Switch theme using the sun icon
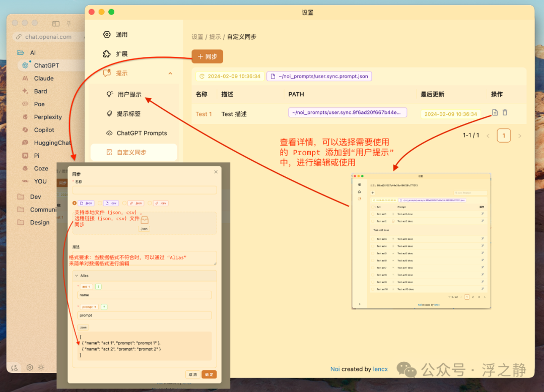 coord(41,367)
